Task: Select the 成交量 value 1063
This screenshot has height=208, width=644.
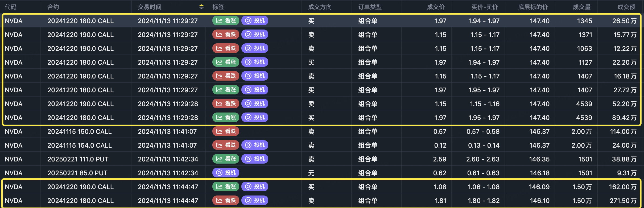Action: coord(584,48)
